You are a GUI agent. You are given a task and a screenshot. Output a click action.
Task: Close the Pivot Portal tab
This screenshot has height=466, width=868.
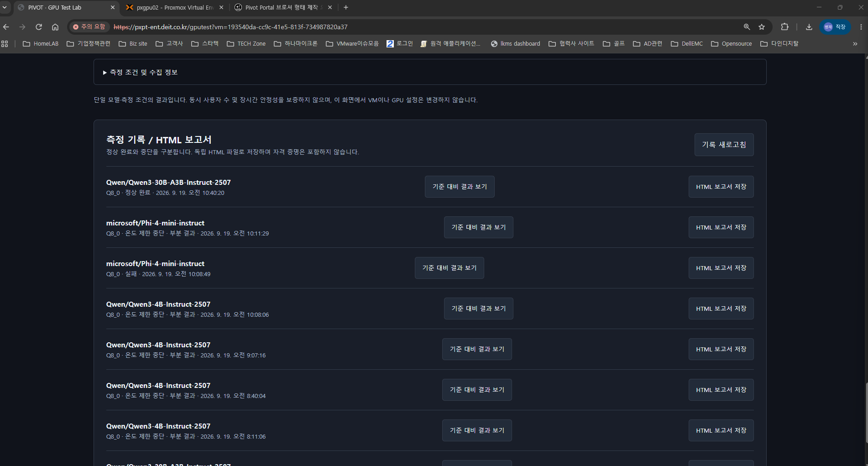pyautogui.click(x=330, y=7)
